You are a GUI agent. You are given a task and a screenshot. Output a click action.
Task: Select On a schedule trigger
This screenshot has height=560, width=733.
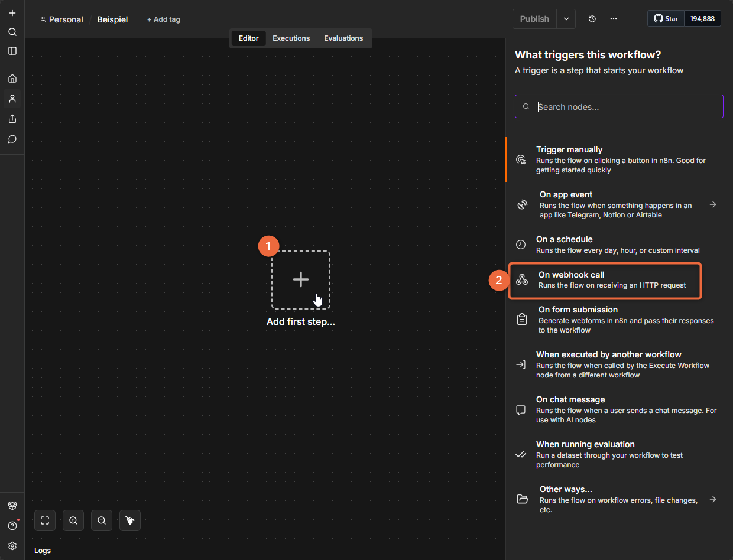pyautogui.click(x=619, y=245)
